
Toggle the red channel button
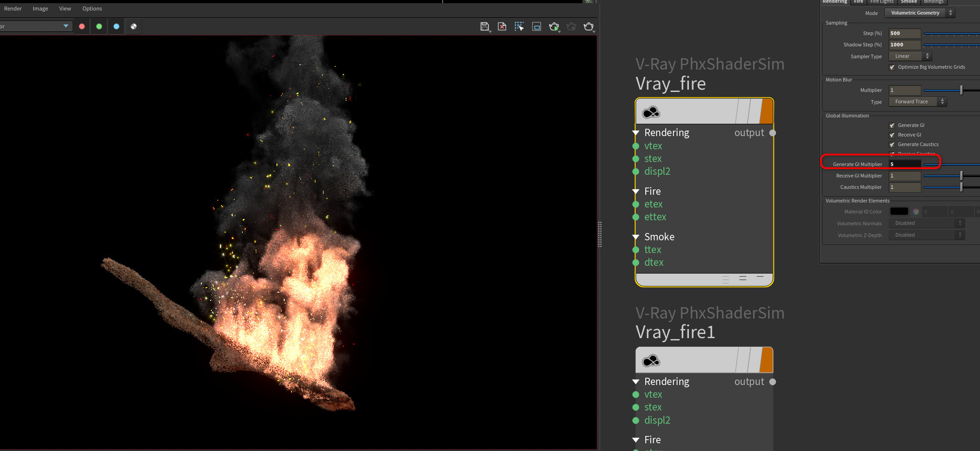[82, 26]
